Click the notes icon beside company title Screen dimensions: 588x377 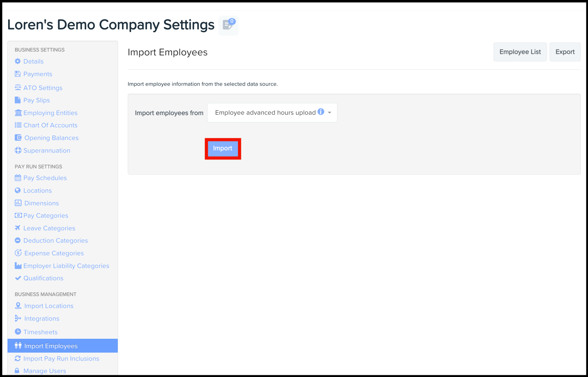(228, 25)
